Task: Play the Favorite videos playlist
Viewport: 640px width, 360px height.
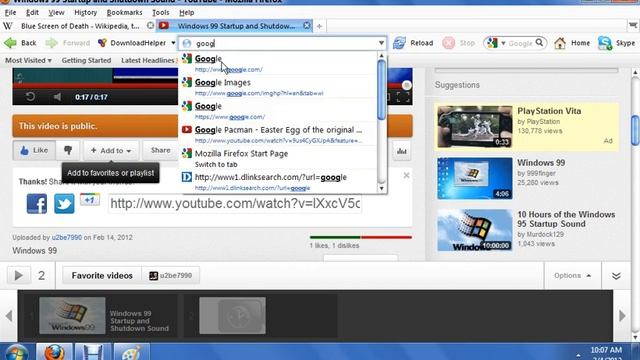Action: [x=18, y=276]
